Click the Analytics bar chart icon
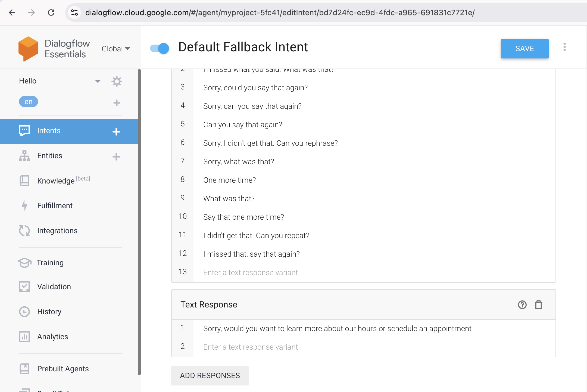587x392 pixels. [x=24, y=337]
